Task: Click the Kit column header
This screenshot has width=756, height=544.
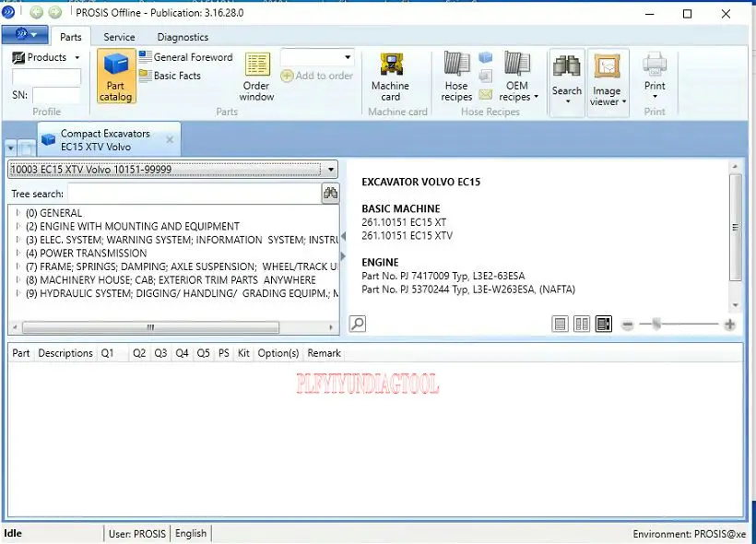Action: (x=243, y=353)
